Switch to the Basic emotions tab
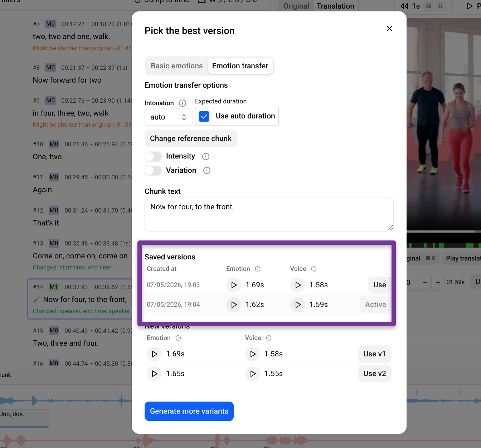The width and height of the screenshot is (481, 448). (x=177, y=66)
